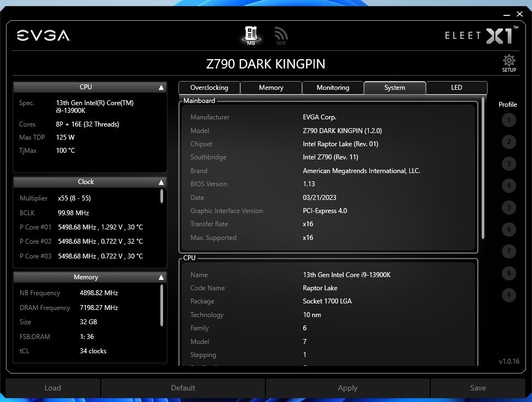Select profile slot 2
532x402 pixels.
[x=508, y=142]
